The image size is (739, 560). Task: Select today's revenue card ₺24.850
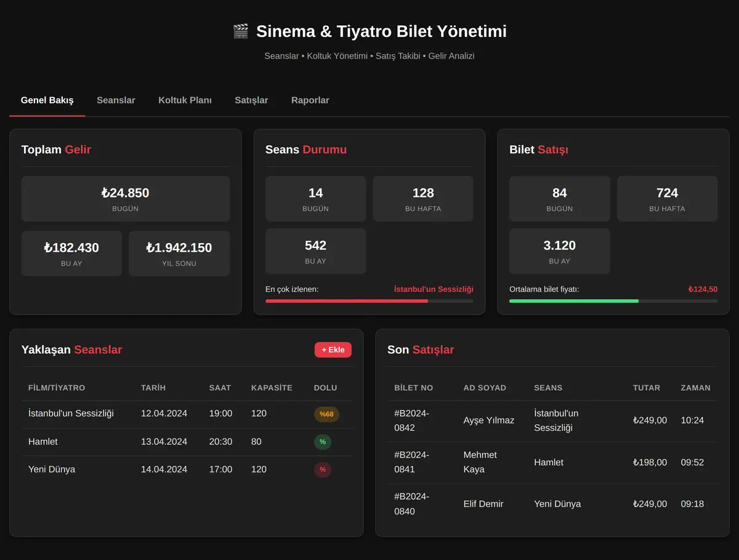click(126, 199)
